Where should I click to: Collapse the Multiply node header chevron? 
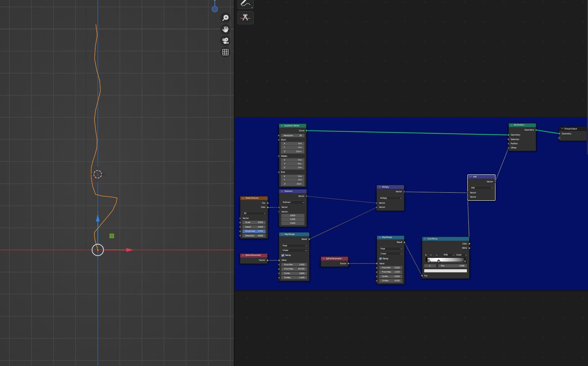click(379, 187)
